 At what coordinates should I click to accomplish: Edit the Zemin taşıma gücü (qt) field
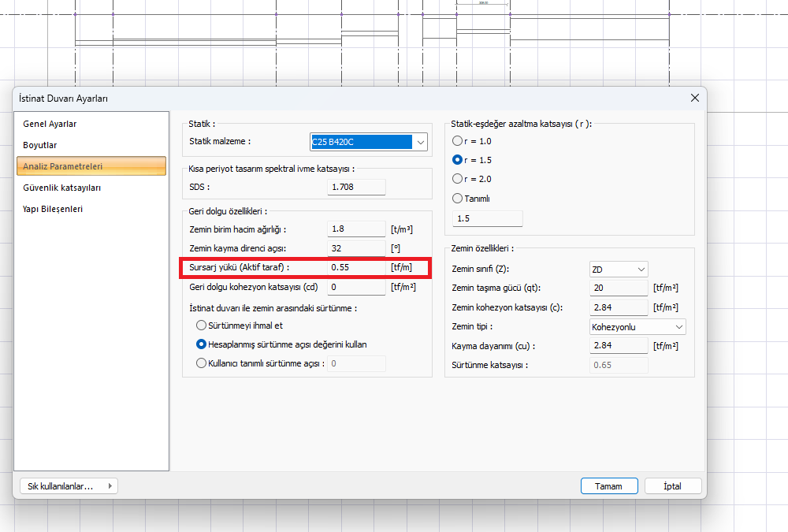pos(619,288)
